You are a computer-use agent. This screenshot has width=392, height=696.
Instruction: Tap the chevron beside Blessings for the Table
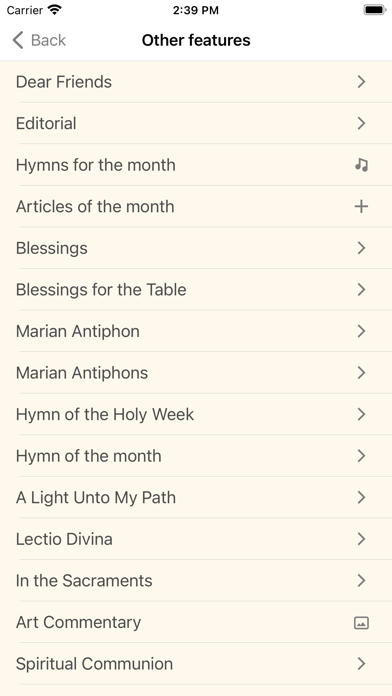pyautogui.click(x=361, y=290)
